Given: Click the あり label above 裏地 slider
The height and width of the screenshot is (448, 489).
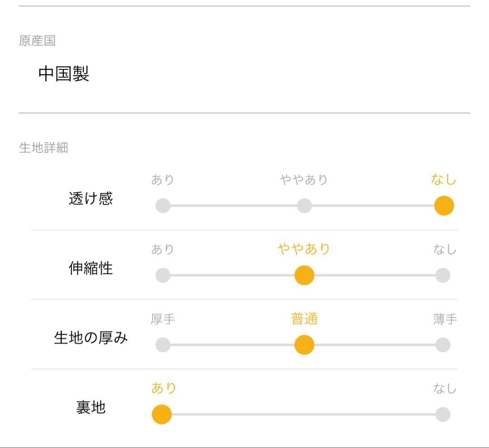Looking at the screenshot, I should coord(163,388).
